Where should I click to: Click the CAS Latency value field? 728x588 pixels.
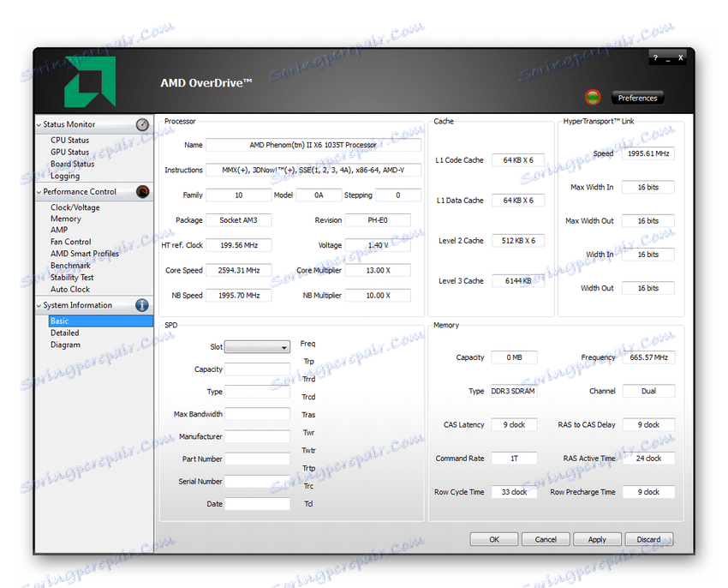tap(514, 424)
